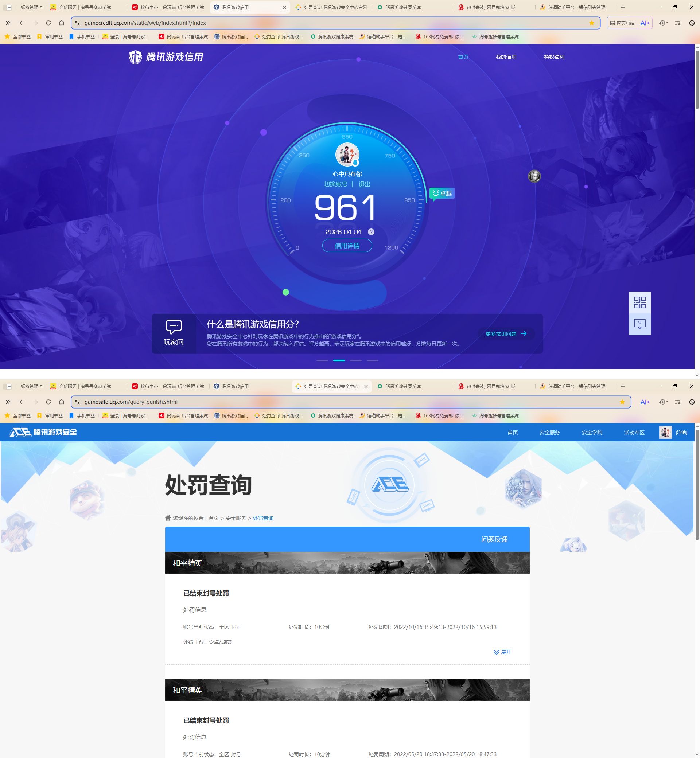Screen dimensions: 700x758
Task: Open the browser history dropdown arrow
Action: tap(663, 23)
